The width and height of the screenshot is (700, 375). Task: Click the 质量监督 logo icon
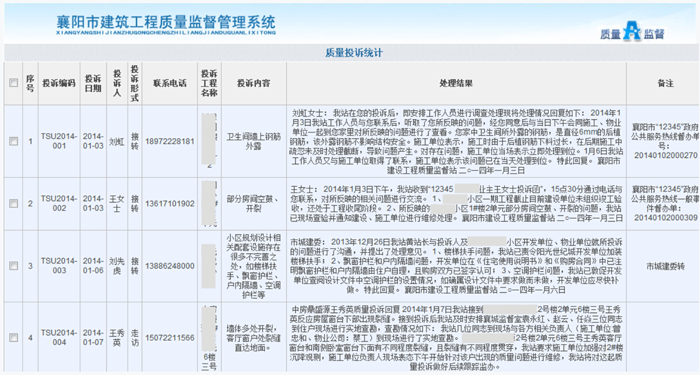[x=632, y=32]
